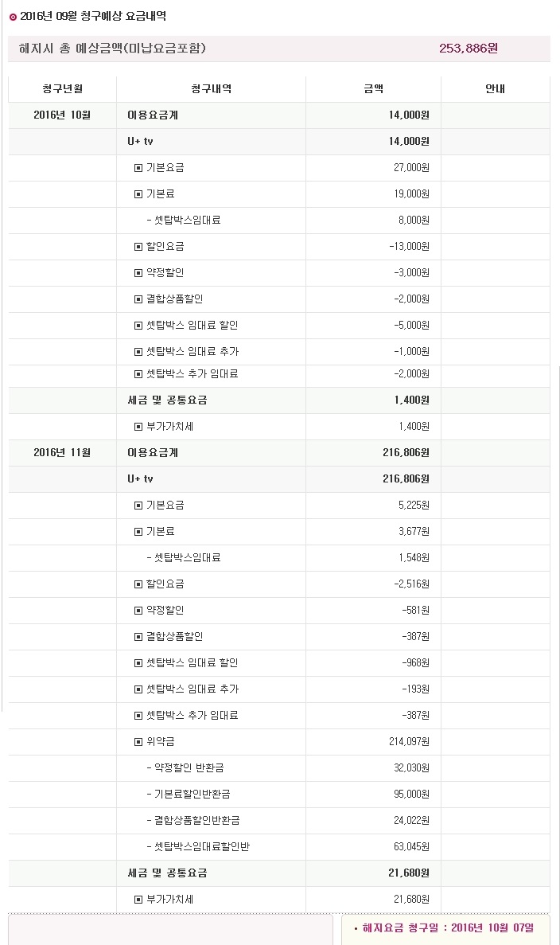Click the 안내 column header
560x945 pixels.
[495, 89]
